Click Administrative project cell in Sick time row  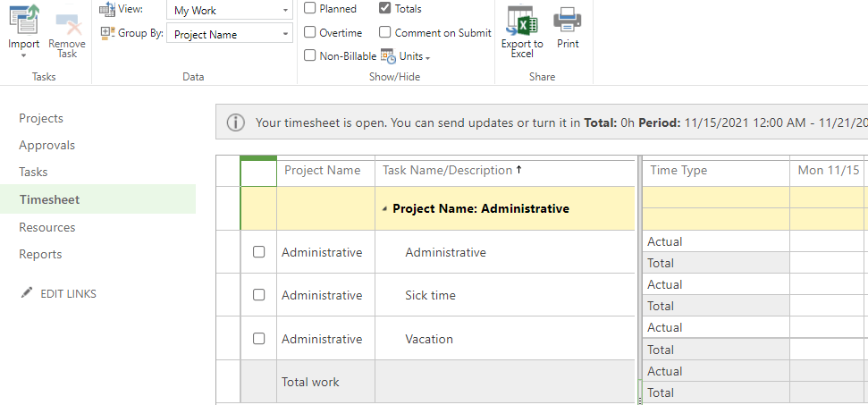[326, 295]
